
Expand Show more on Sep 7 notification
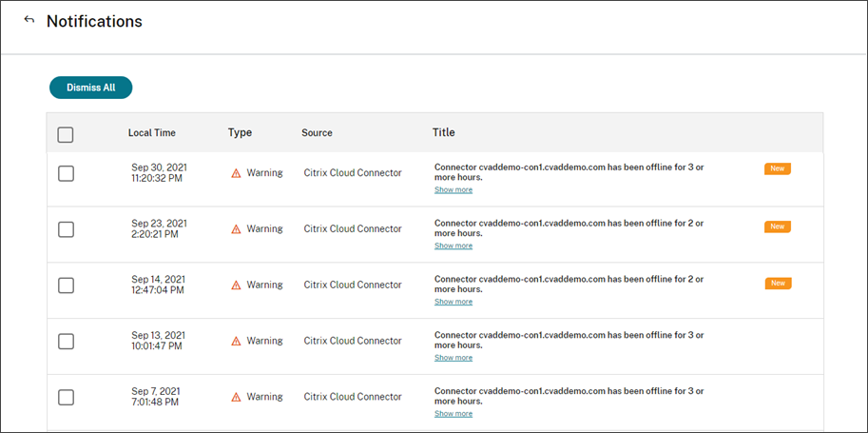pyautogui.click(x=453, y=414)
